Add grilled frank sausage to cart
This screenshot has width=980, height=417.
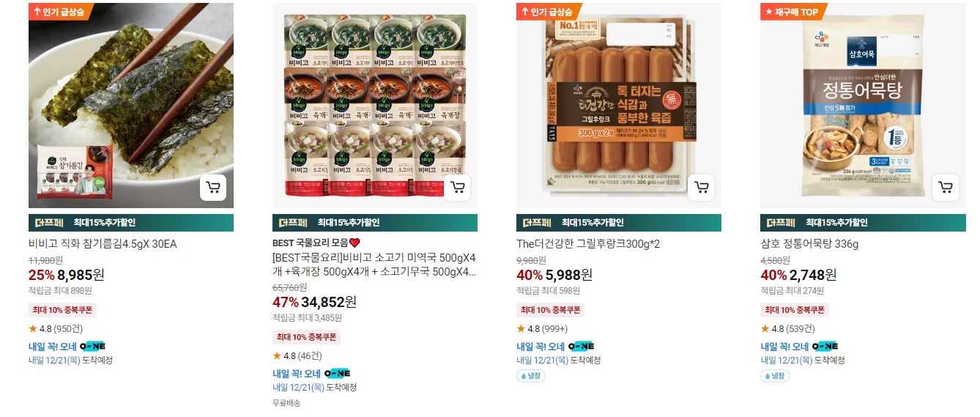tap(702, 188)
